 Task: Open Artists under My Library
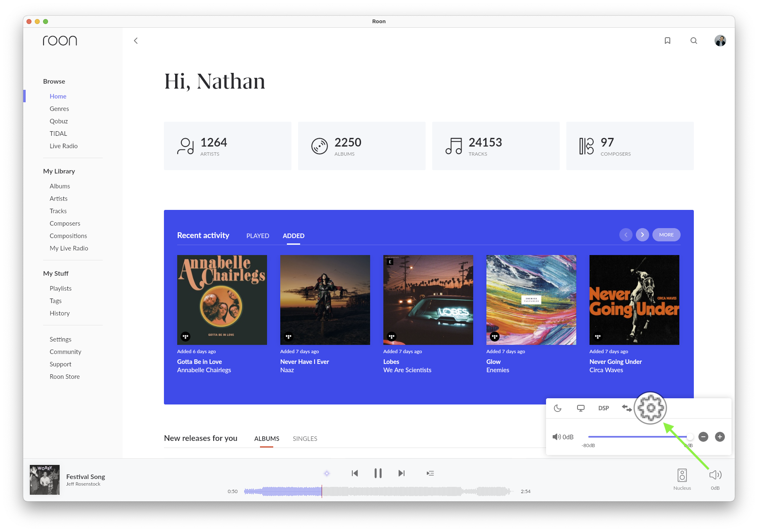point(58,198)
